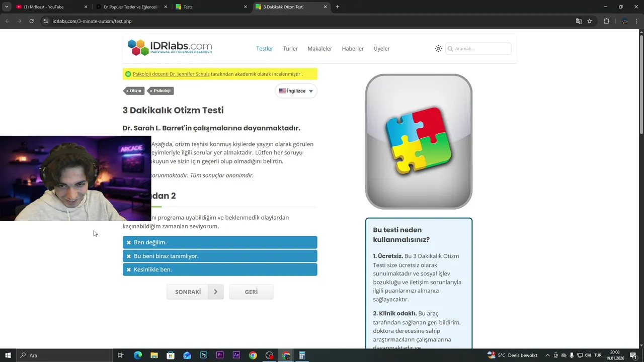The height and width of the screenshot is (362, 644).
Task: Switch to the En Popüler Testler ve Eğlenceli tab
Action: pyautogui.click(x=130, y=7)
